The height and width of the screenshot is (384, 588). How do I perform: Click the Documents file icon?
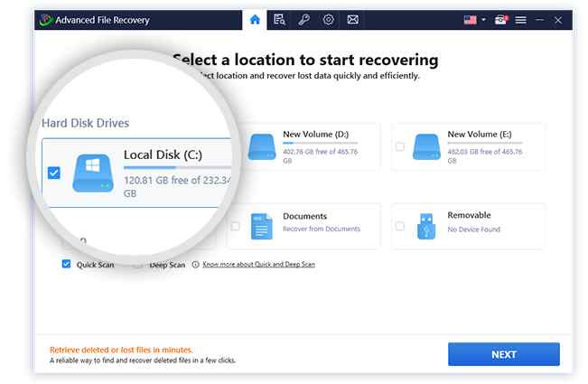click(260, 226)
